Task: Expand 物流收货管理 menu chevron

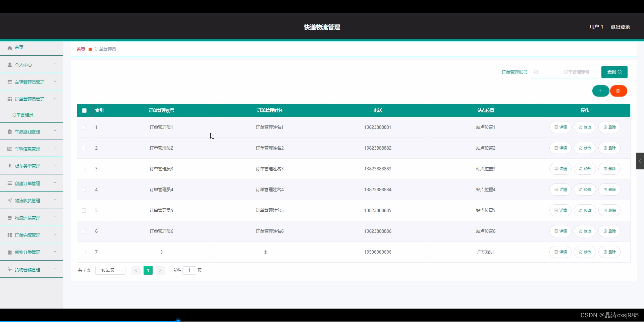Action: 55,200
